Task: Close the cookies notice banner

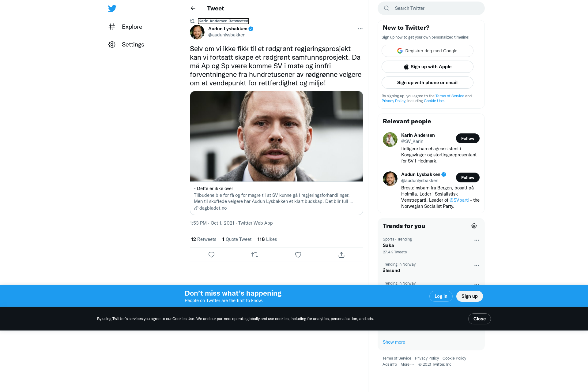Action: [x=479, y=319]
